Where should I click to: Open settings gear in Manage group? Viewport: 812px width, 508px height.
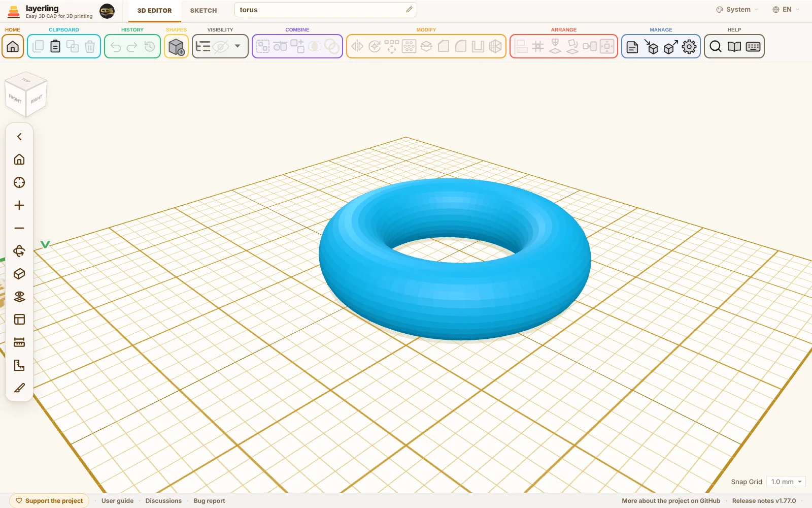click(689, 46)
